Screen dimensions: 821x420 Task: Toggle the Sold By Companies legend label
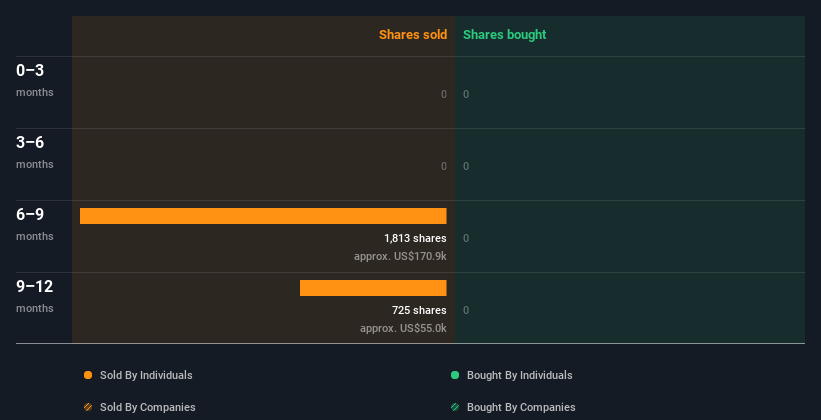tap(148, 407)
